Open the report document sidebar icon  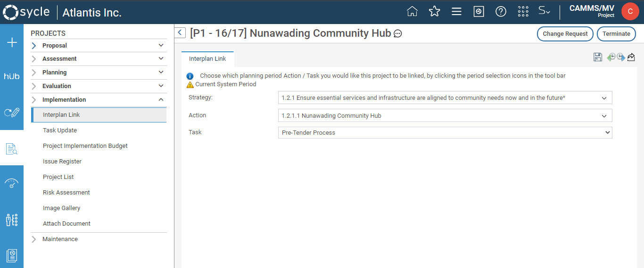12,255
